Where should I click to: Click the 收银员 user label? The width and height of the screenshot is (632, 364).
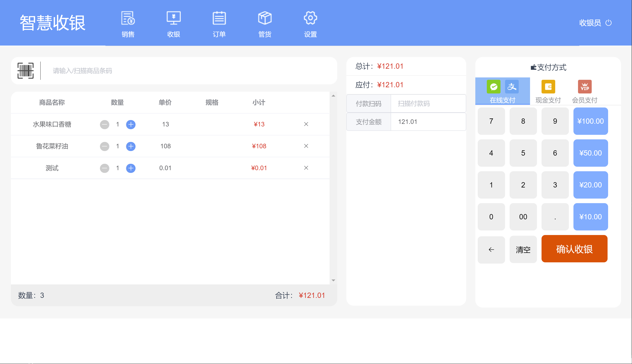click(590, 23)
